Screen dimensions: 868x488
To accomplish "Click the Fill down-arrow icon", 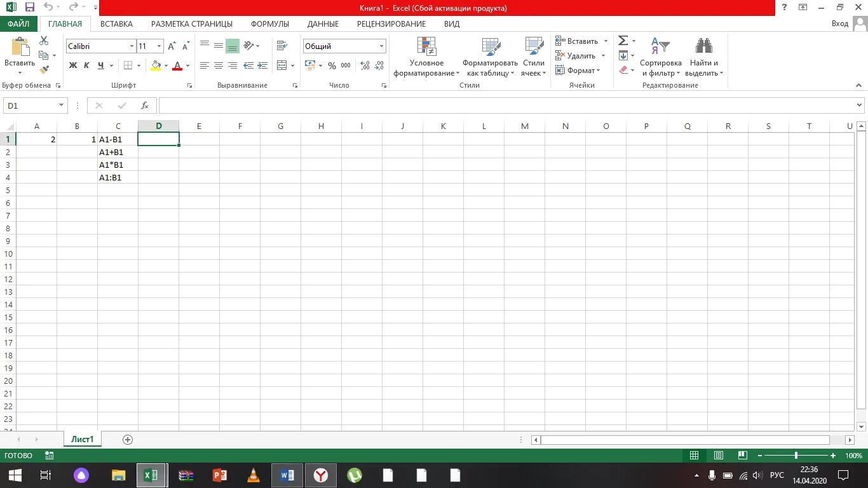I will [x=623, y=55].
